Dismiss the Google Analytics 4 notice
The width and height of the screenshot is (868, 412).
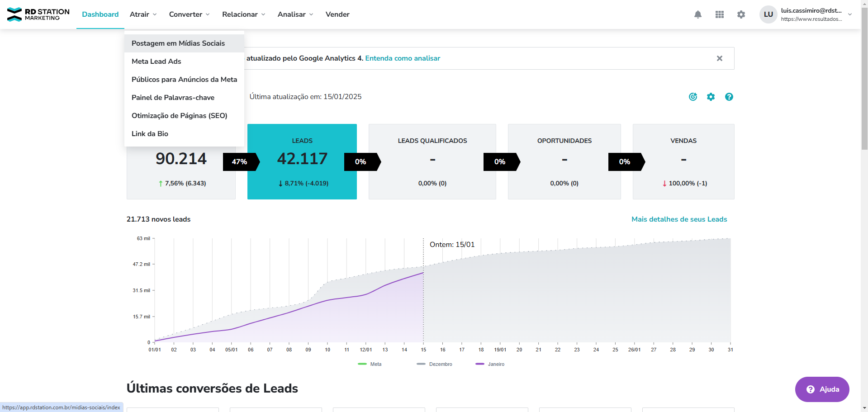coord(720,58)
